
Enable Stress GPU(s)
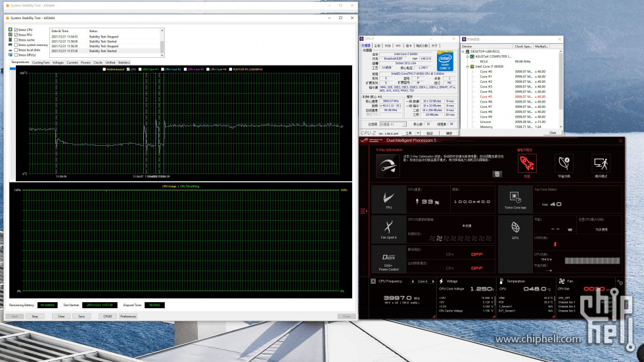point(16,55)
